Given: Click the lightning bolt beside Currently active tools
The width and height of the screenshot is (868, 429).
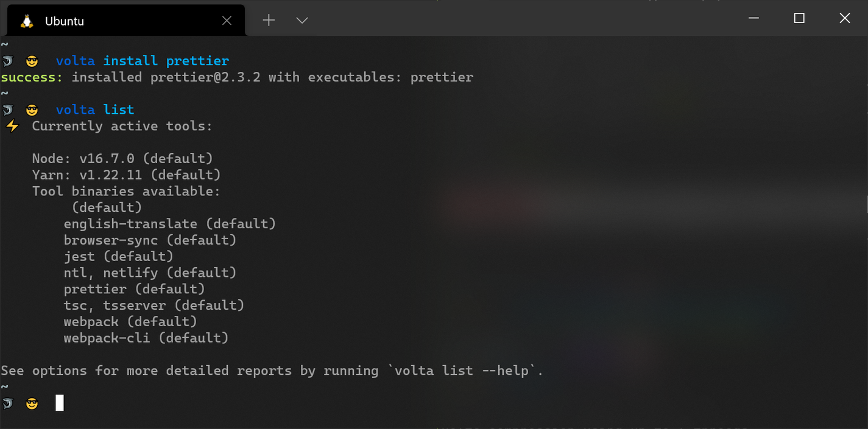Looking at the screenshot, I should point(12,125).
